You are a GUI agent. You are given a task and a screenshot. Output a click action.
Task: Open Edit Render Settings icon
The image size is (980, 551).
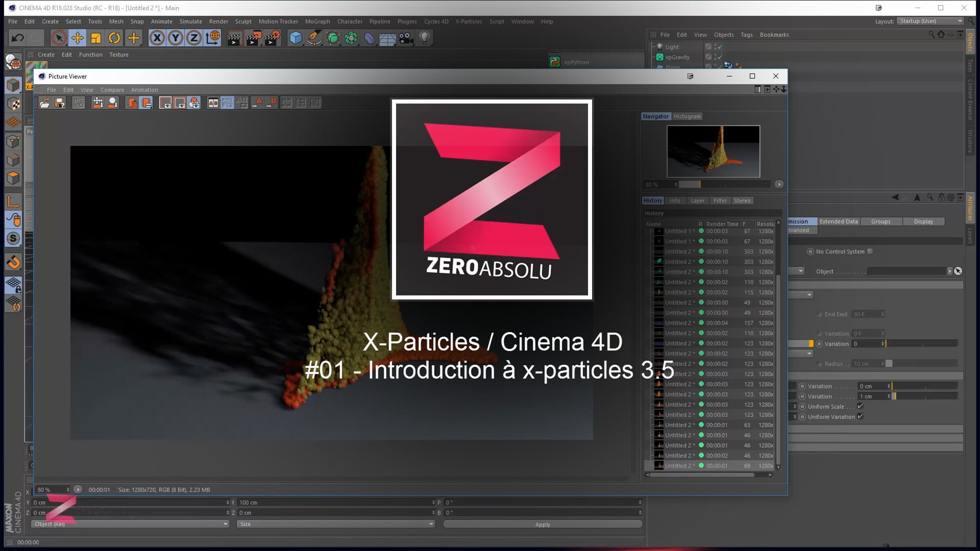(272, 38)
